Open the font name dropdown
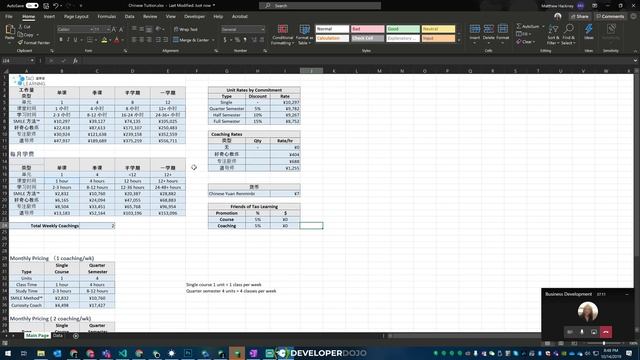The image size is (640, 360). point(91,29)
